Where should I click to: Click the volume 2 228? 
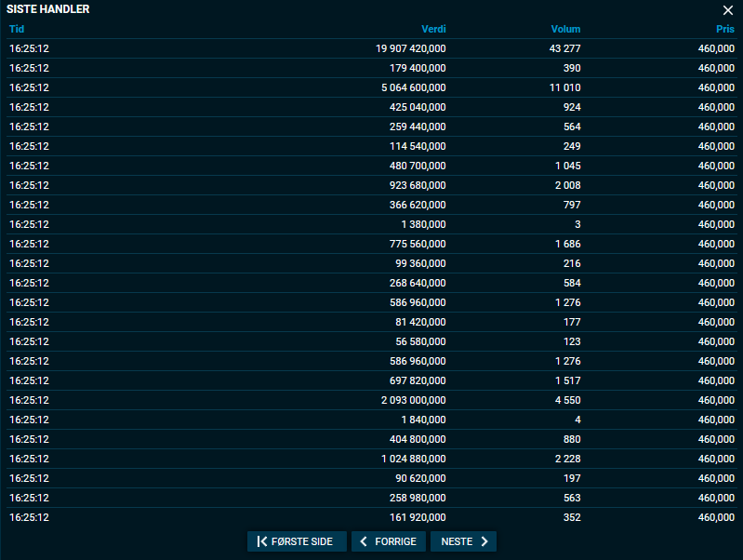(567, 459)
